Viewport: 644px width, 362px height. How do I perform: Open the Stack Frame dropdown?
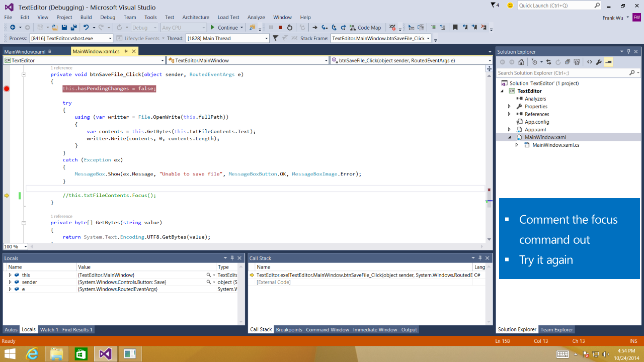click(x=428, y=38)
